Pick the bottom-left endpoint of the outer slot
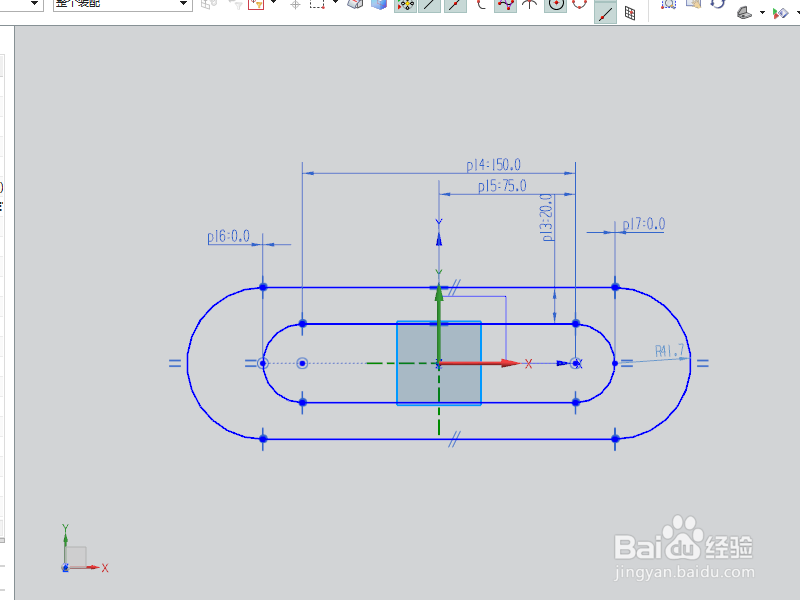 pyautogui.click(x=263, y=439)
